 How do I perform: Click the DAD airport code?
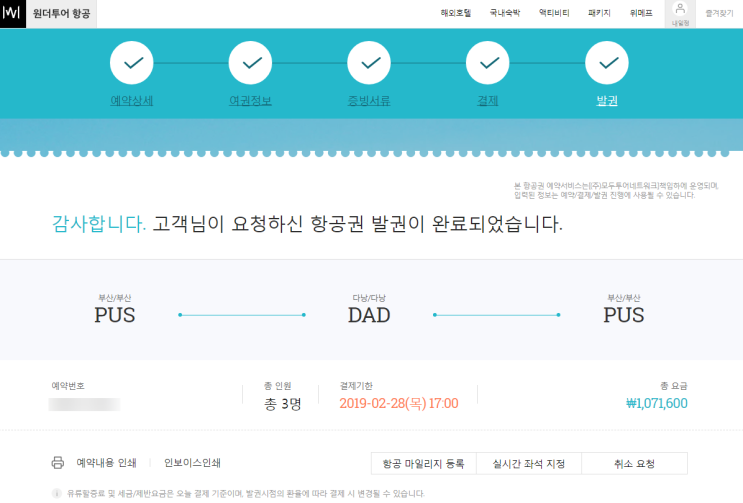click(369, 315)
